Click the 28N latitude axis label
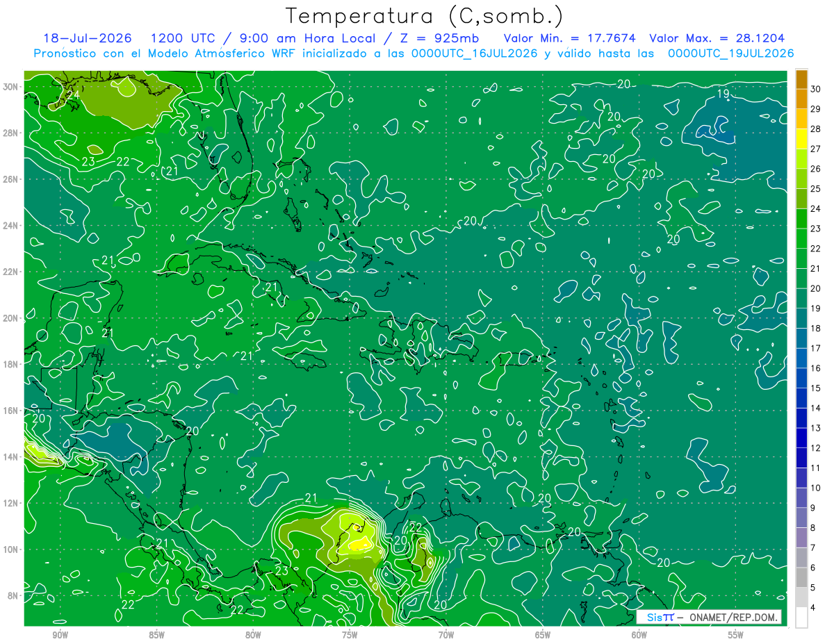The width and height of the screenshot is (834, 644). 10,133
